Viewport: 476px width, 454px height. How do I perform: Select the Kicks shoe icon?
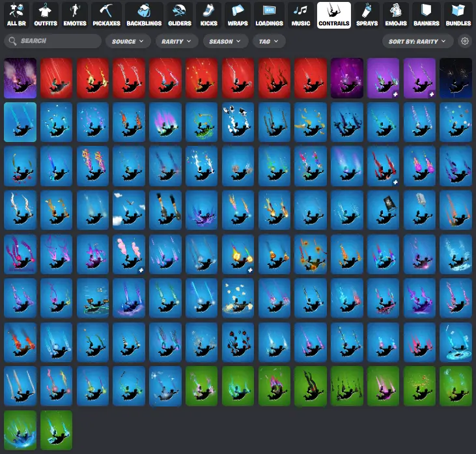point(208,15)
